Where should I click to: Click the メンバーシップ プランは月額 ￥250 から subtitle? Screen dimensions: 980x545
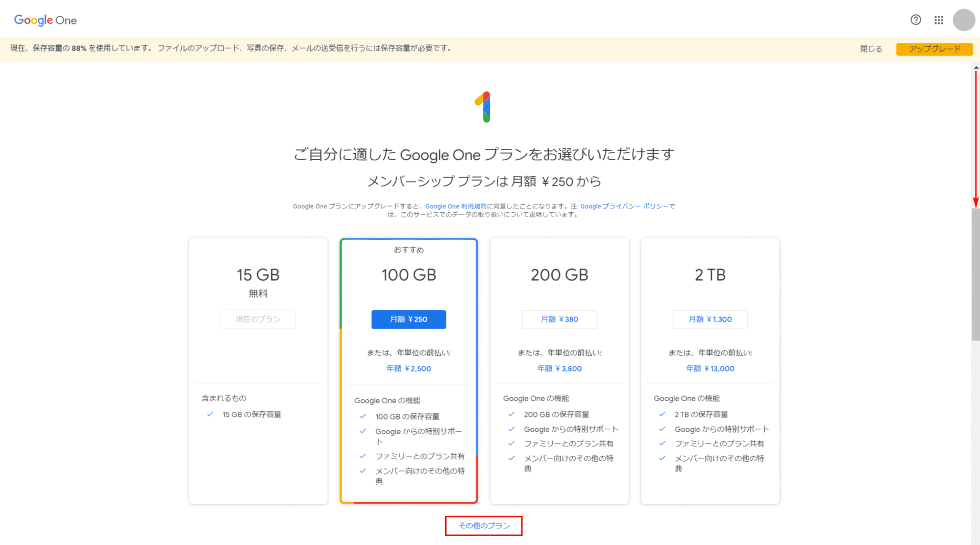coord(484,182)
